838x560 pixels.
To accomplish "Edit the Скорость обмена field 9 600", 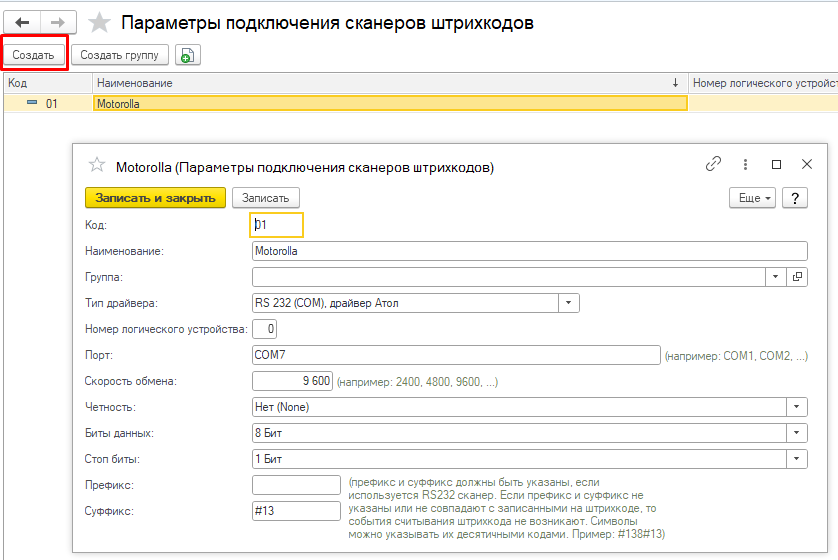I will click(292, 381).
